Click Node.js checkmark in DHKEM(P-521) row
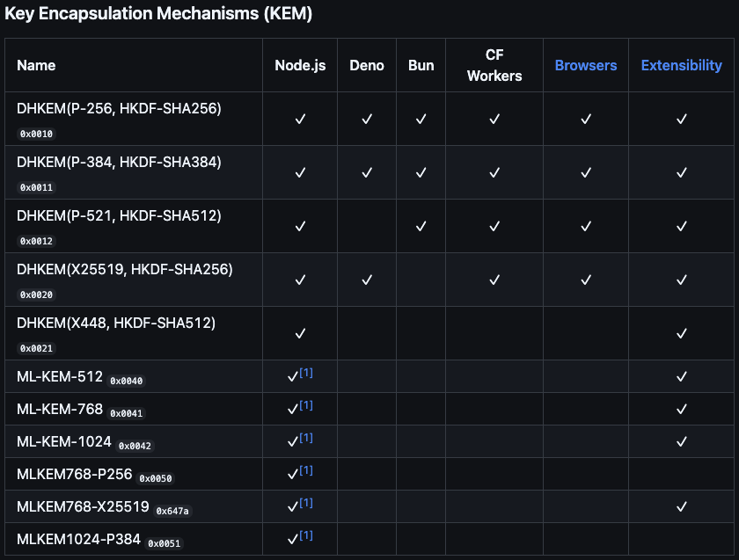Image resolution: width=739 pixels, height=560 pixels. click(x=300, y=227)
